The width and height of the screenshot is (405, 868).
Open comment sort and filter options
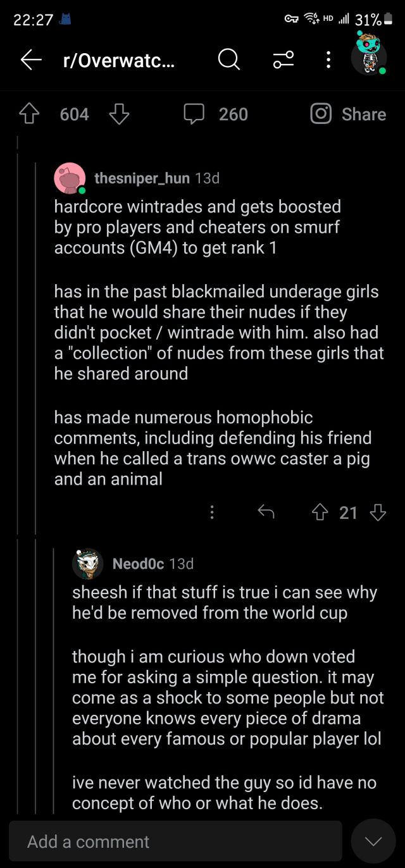tap(283, 60)
